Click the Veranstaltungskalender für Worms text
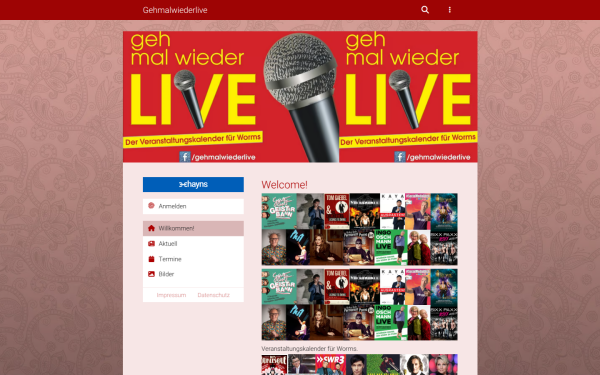The image size is (600, 375). click(x=310, y=349)
